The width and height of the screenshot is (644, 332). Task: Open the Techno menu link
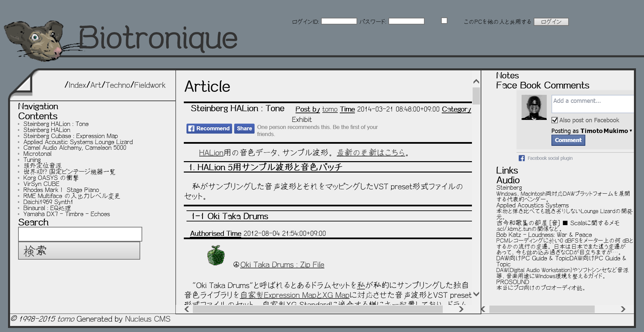[118, 85]
